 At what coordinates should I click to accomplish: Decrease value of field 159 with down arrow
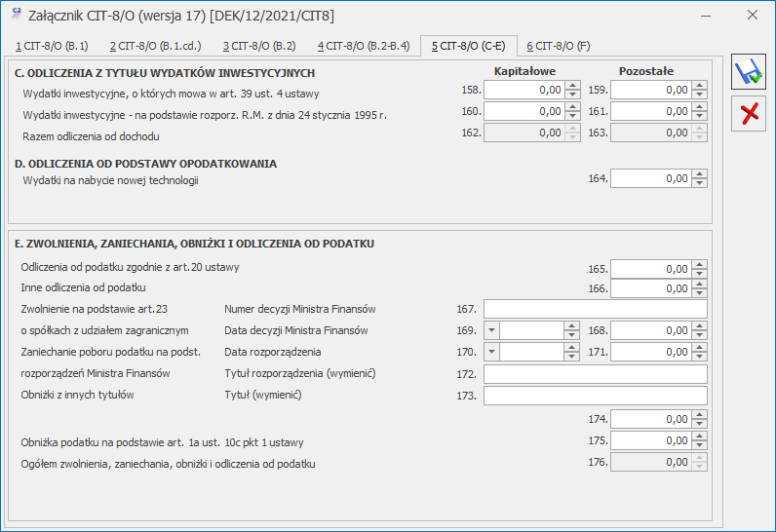[x=699, y=95]
